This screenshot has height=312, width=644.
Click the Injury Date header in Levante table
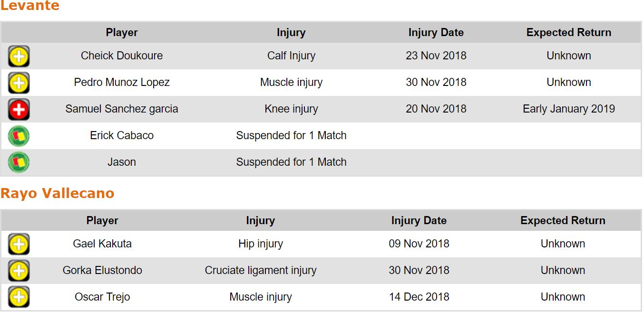pyautogui.click(x=436, y=33)
